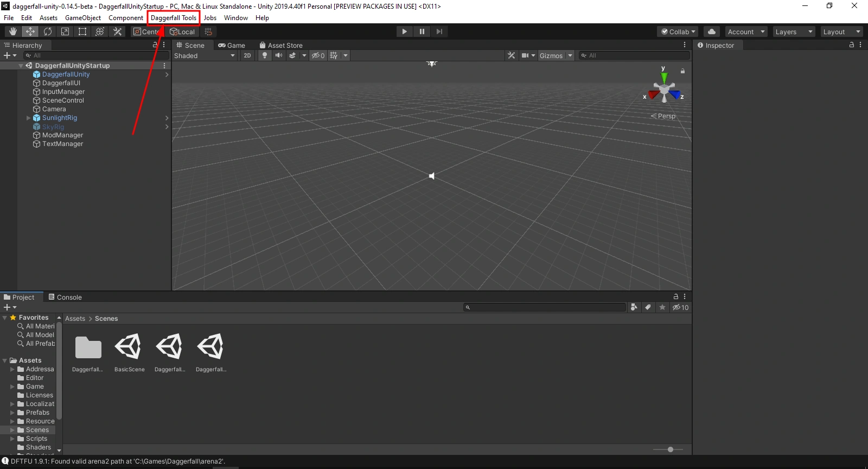Collapse the DaggerfallUnityStartup scene
868x469 pixels.
pos(21,66)
